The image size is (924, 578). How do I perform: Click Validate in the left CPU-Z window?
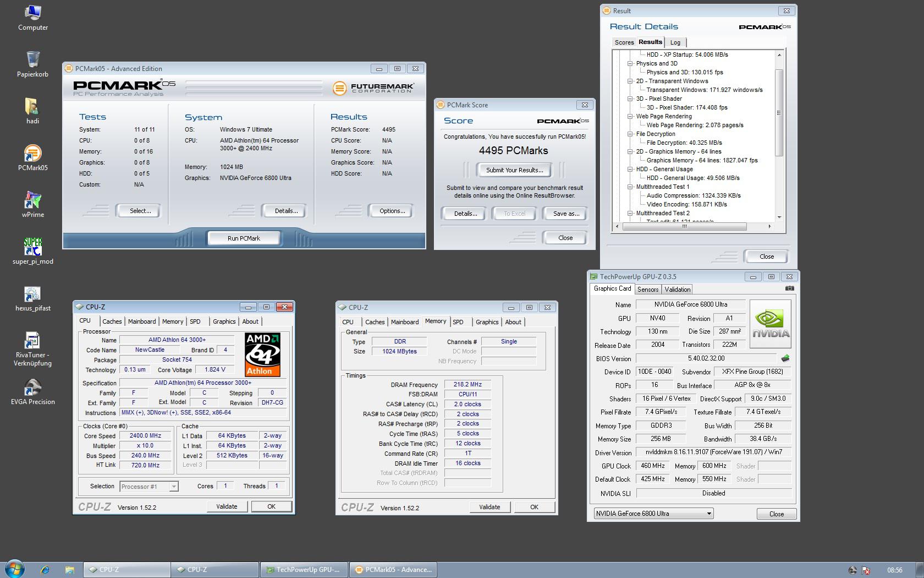227,506
